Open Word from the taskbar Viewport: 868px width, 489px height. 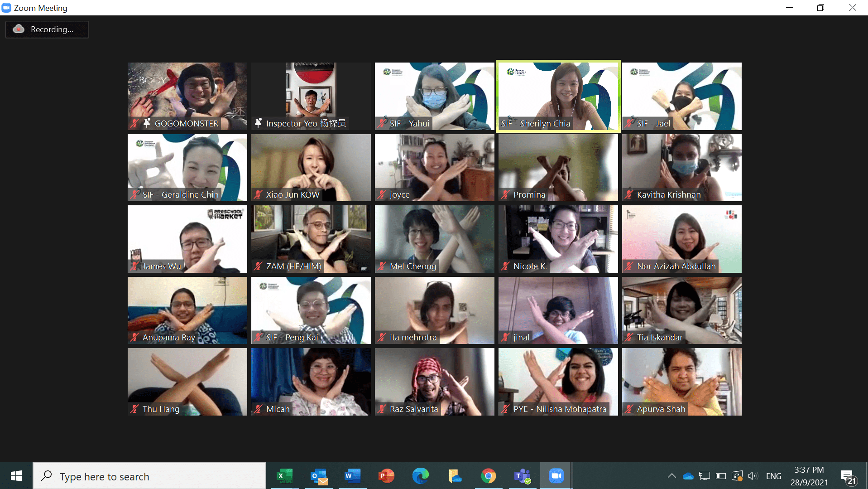(352, 476)
